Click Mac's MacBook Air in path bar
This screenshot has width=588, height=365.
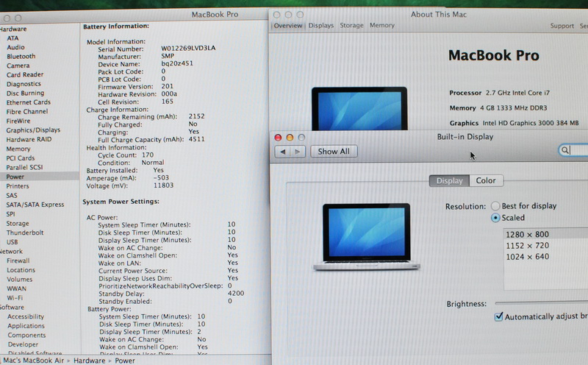(x=33, y=361)
